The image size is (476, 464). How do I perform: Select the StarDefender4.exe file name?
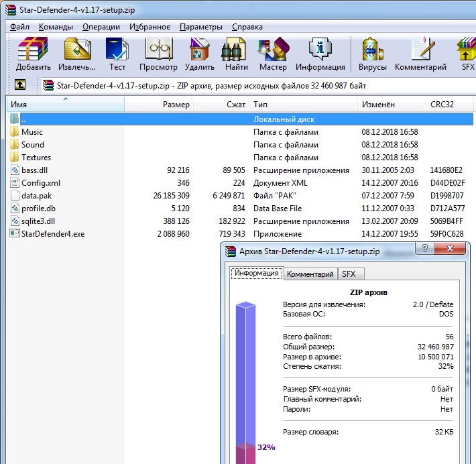pyautogui.click(x=53, y=234)
